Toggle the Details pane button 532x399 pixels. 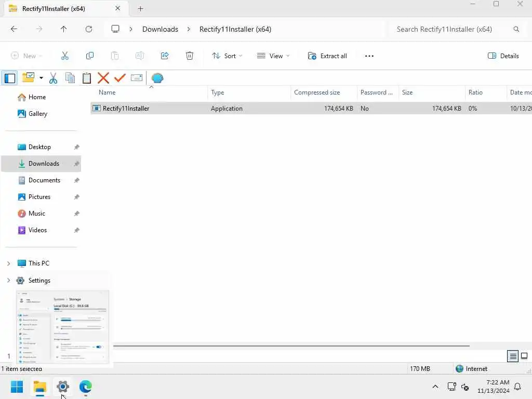pos(503,56)
